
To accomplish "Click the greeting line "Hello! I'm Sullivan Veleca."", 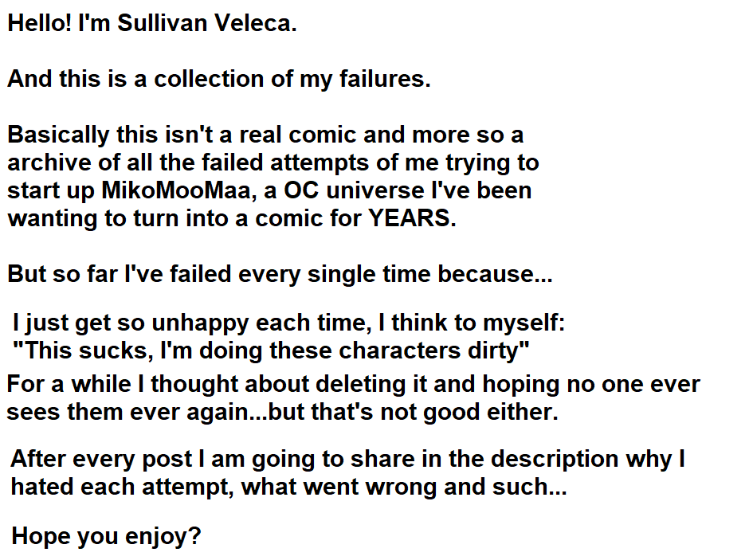I will click(152, 23).
